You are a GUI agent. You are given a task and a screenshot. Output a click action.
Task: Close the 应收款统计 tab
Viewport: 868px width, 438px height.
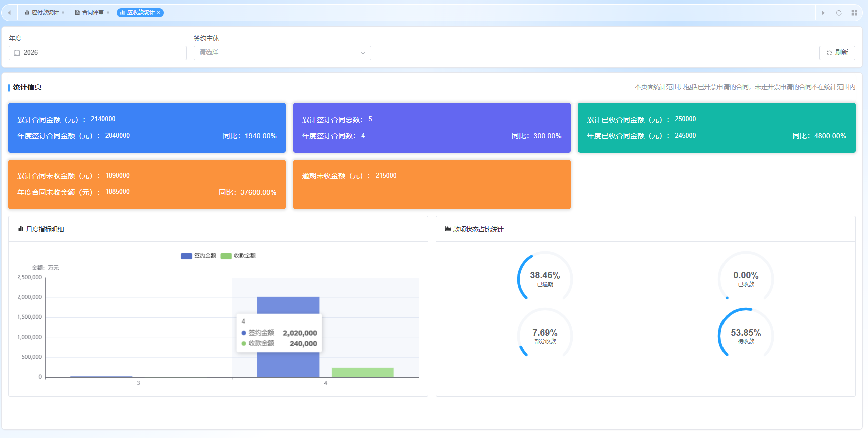coord(158,13)
